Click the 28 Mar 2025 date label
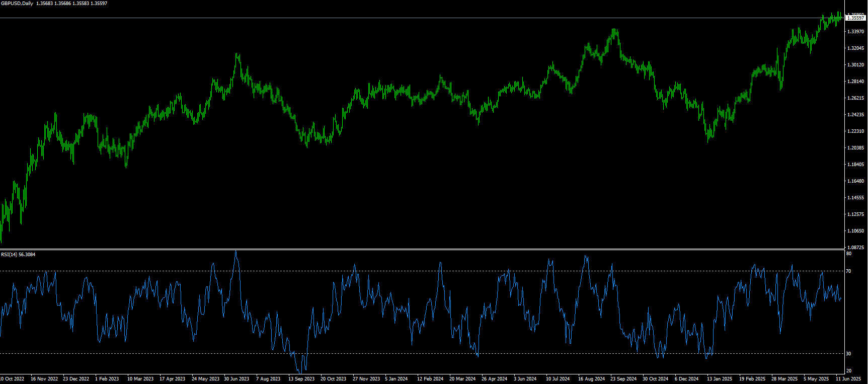868x384 pixels. pos(784,379)
